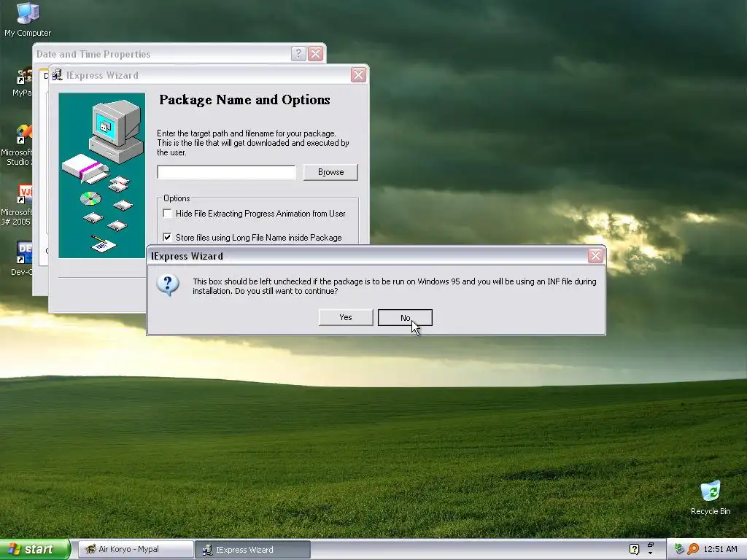747x560 pixels.
Task: Open the Start menu
Action: (x=35, y=549)
